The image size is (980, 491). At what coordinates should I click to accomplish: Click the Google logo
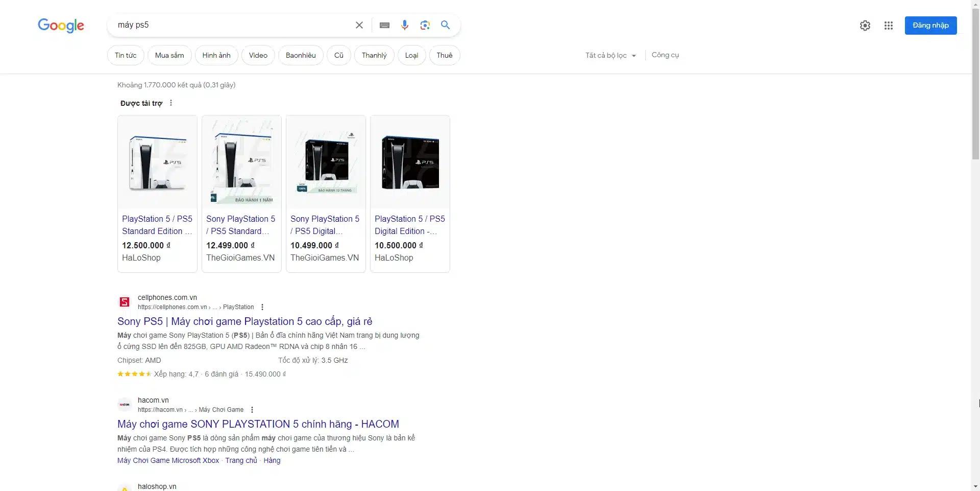[x=61, y=26]
